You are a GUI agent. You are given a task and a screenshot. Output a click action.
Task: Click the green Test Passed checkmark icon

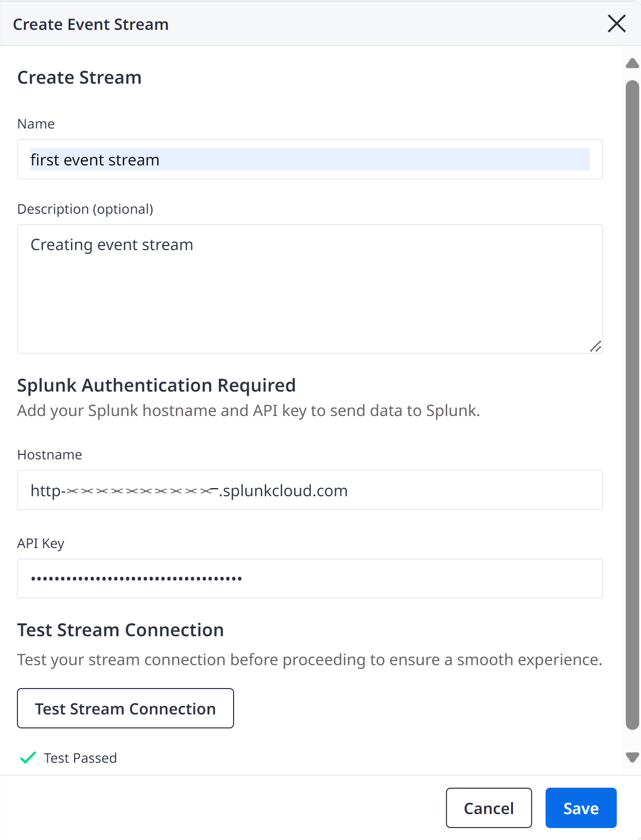[x=28, y=758]
